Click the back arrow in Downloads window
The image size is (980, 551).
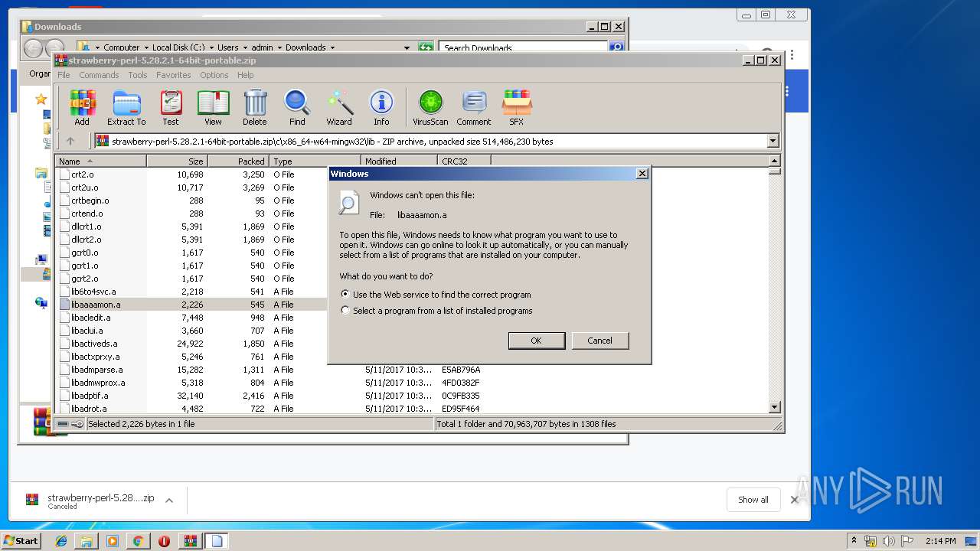[34, 48]
